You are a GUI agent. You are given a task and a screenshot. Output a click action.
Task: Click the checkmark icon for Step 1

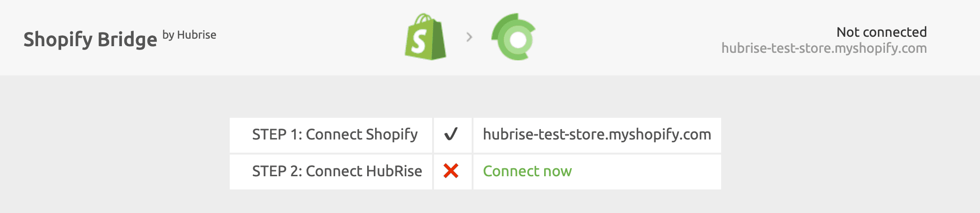[451, 135]
